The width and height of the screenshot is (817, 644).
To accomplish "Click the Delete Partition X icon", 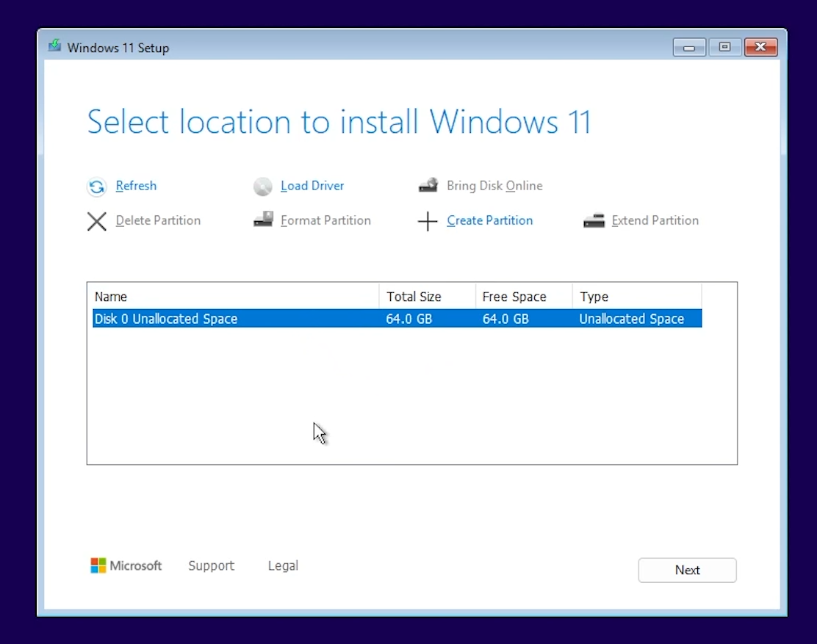I will 97,221.
